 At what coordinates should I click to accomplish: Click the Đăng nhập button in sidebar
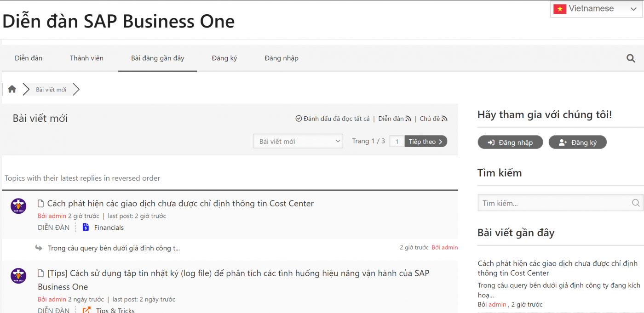510,142
